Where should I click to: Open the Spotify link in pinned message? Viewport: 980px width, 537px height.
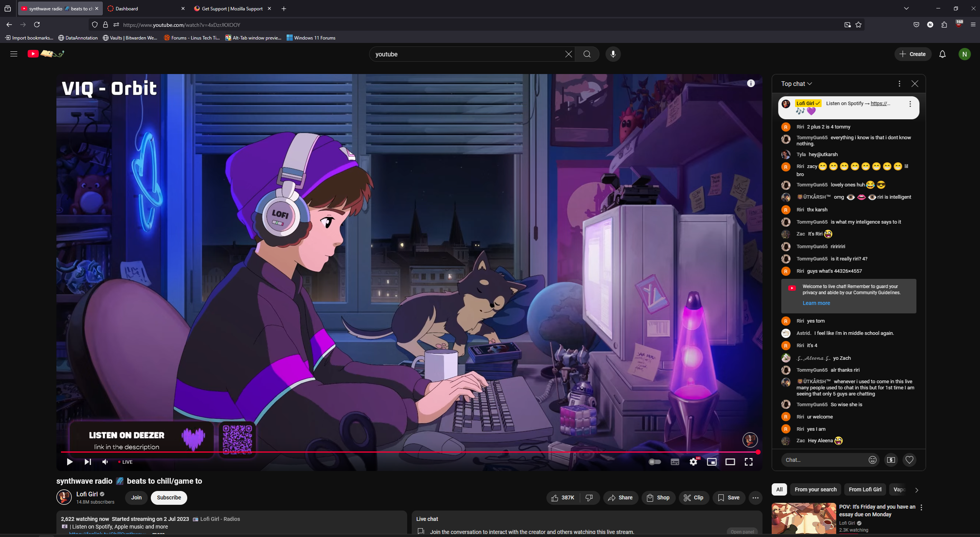(x=880, y=103)
